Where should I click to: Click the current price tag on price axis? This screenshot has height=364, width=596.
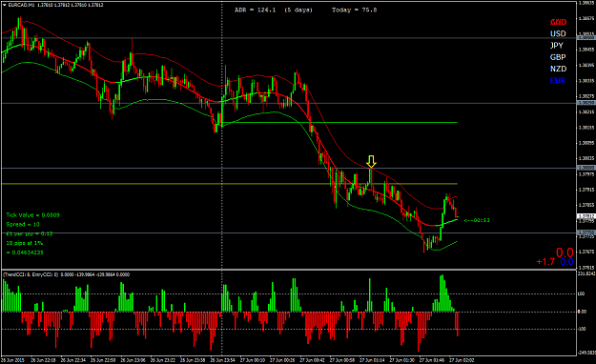pyautogui.click(x=586, y=216)
